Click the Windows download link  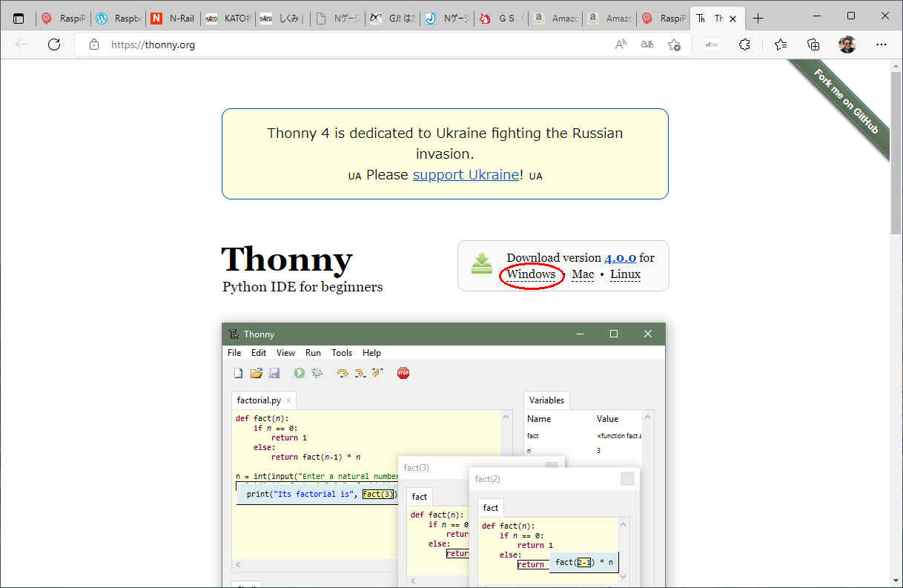tap(531, 274)
